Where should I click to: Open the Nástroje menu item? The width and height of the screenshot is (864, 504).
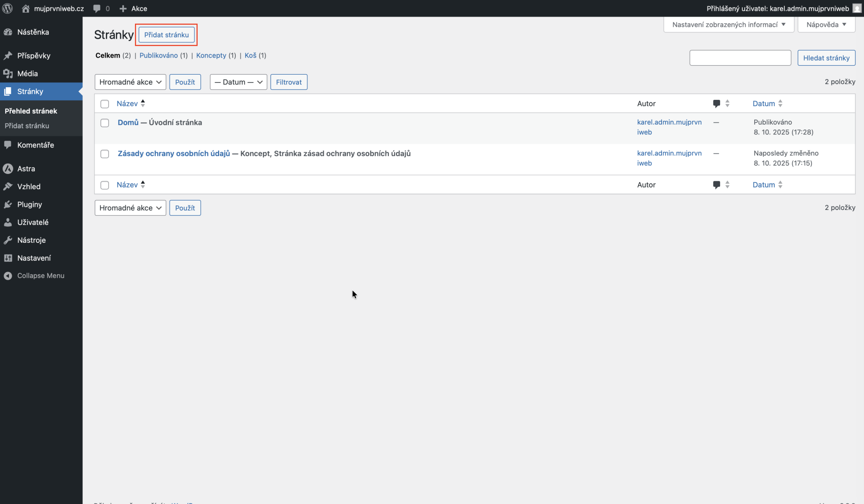(x=31, y=240)
